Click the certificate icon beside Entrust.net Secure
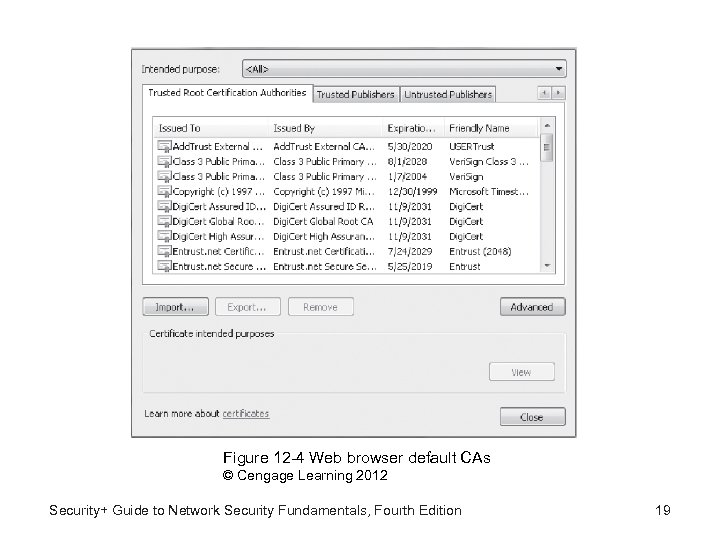The image size is (720, 540). click(x=164, y=266)
